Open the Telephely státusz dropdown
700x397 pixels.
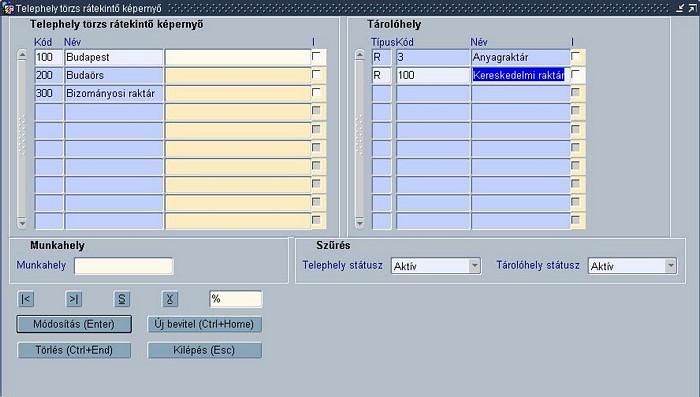click(475, 266)
